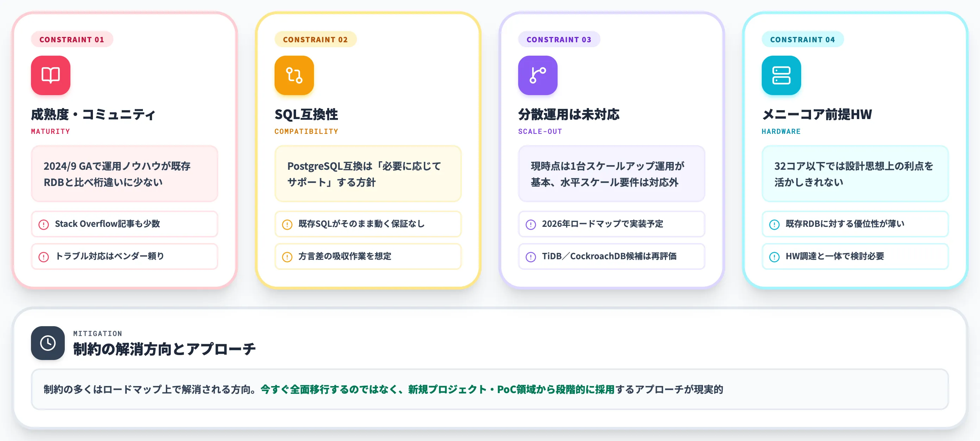This screenshot has width=980, height=441.
Task: Click alert icon beside TiDB／CockroachDB候補は再評価
Action: [531, 257]
